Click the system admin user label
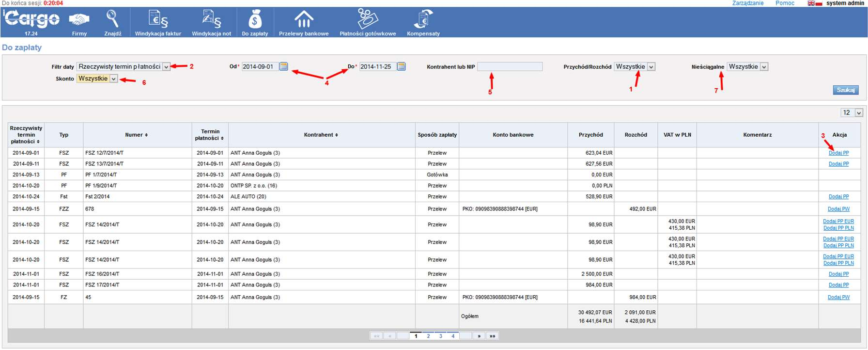 coord(845,3)
